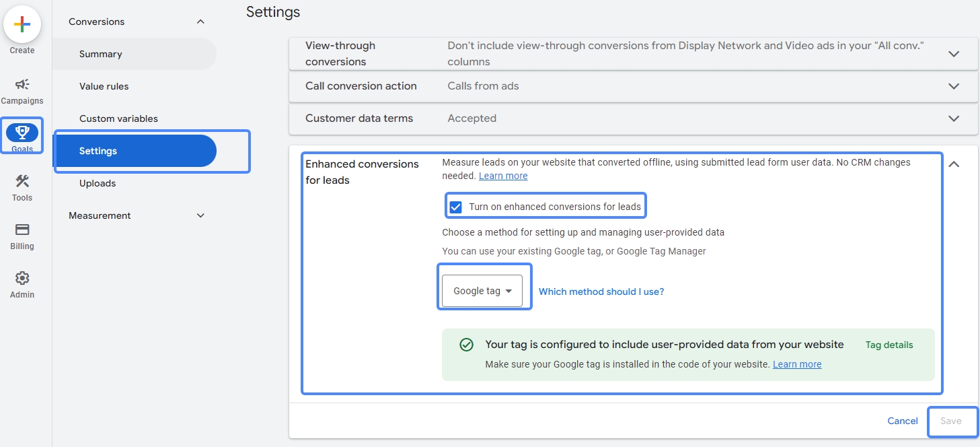Click the 'Calls from ads' value
Viewport: 980px width, 447px height.
click(x=483, y=86)
